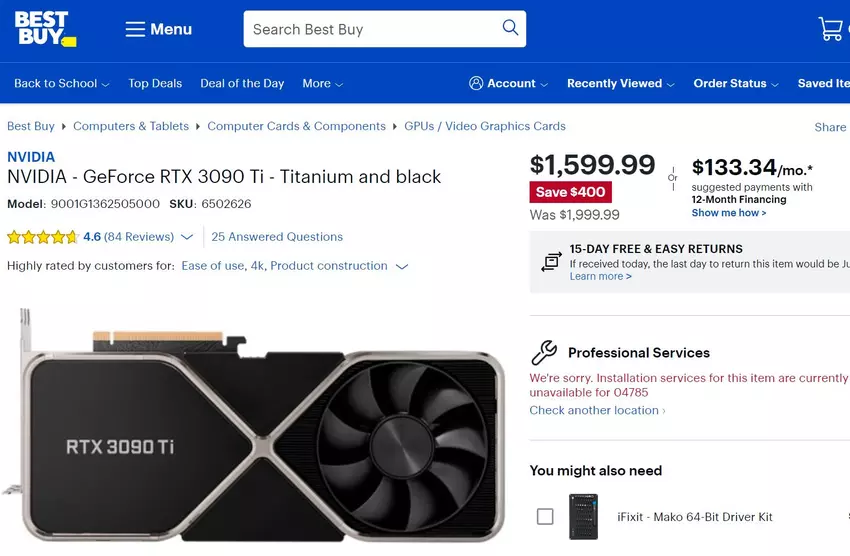Click the Show me how financing link
The width and height of the screenshot is (850, 556).
coord(728,213)
